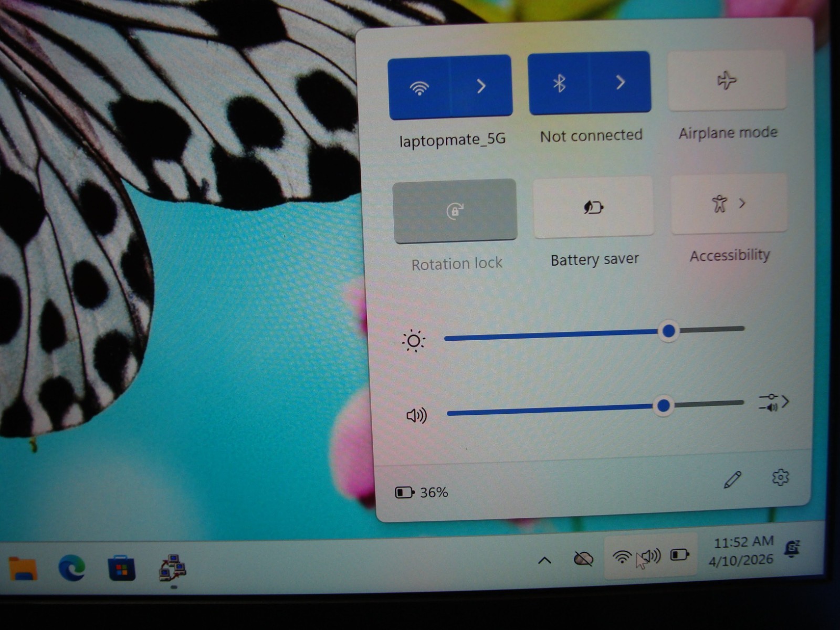Open notifications bell icon
Screen dimensions: 840x630
pyautogui.click(x=792, y=548)
